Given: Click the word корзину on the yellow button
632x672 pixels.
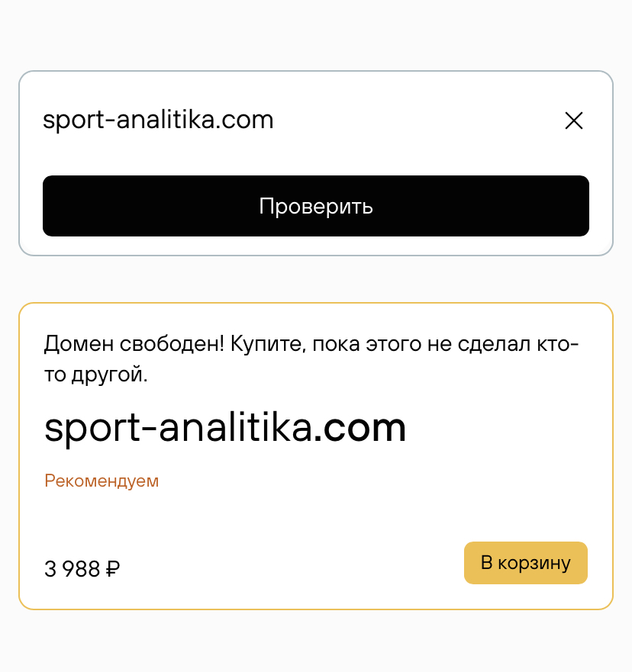Looking at the screenshot, I should [534, 563].
